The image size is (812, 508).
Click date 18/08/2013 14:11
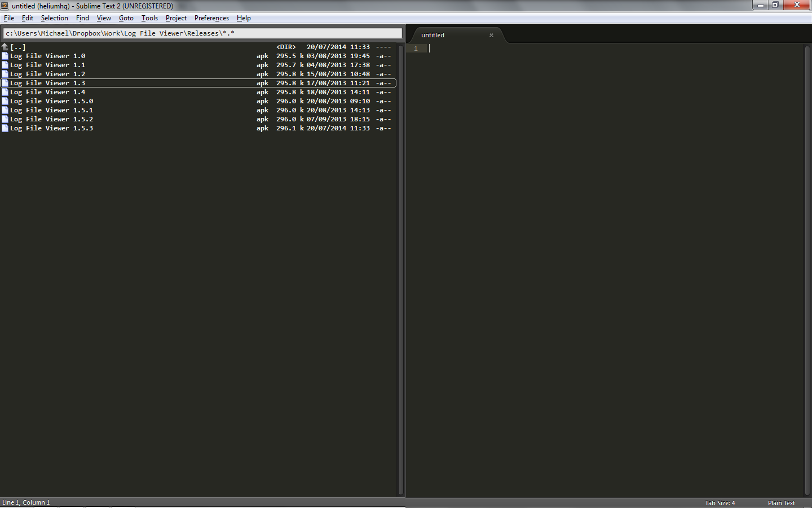click(x=338, y=92)
